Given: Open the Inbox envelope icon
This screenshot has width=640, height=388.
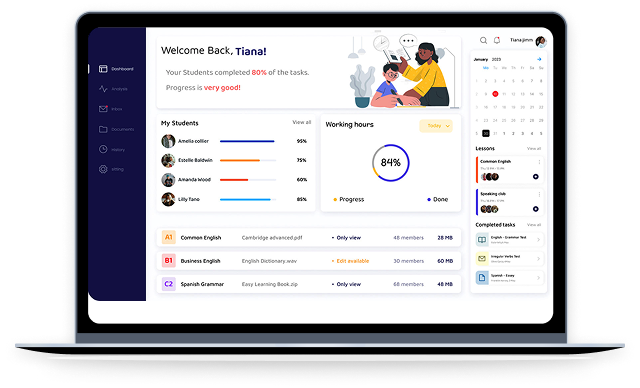Looking at the screenshot, I should tap(103, 109).
